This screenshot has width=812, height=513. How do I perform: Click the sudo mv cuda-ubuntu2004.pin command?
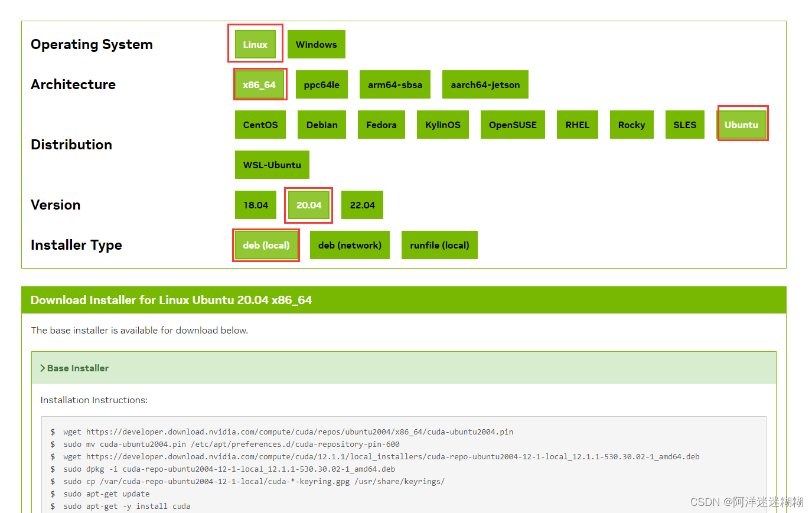[x=231, y=444]
